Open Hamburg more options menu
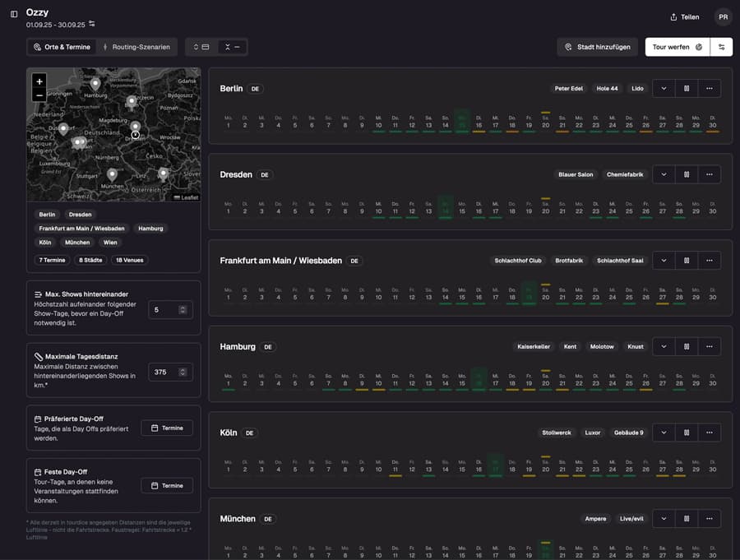The width and height of the screenshot is (740, 560). (710, 346)
